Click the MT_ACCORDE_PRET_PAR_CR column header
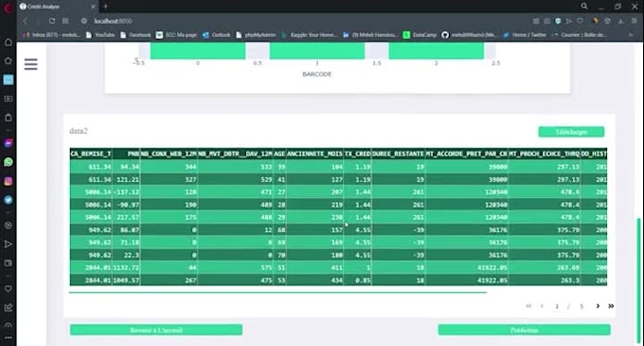 (467, 154)
